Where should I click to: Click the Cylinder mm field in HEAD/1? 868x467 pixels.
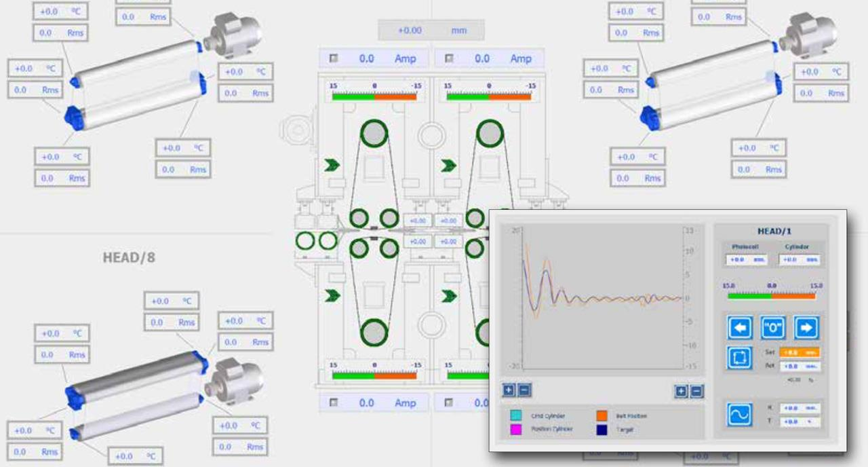click(x=800, y=259)
